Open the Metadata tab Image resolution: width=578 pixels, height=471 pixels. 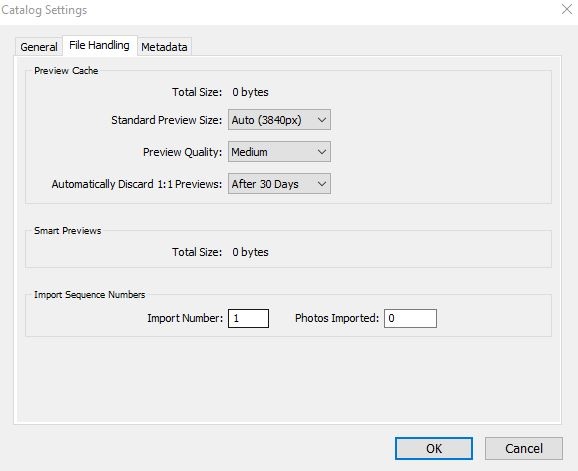[164, 47]
